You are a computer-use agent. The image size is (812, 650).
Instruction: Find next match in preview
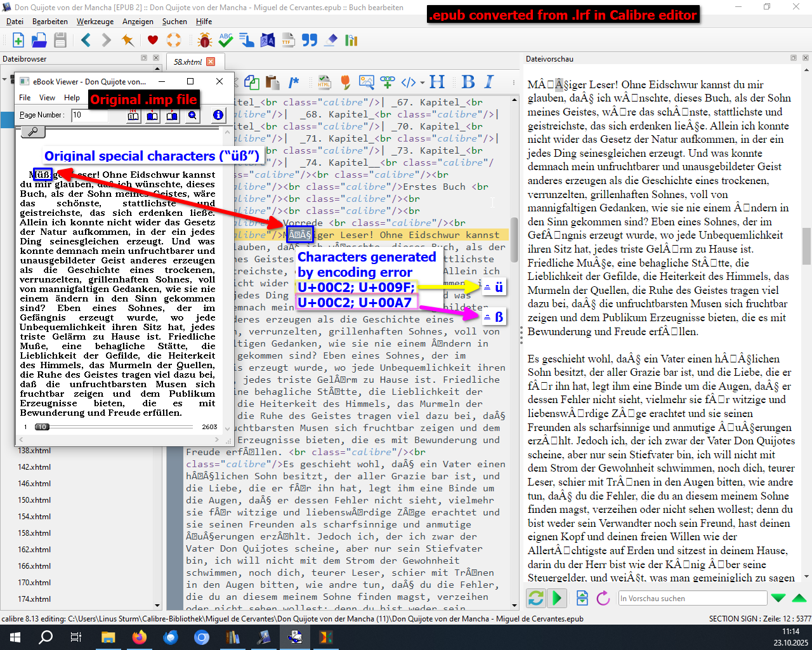[x=778, y=598]
